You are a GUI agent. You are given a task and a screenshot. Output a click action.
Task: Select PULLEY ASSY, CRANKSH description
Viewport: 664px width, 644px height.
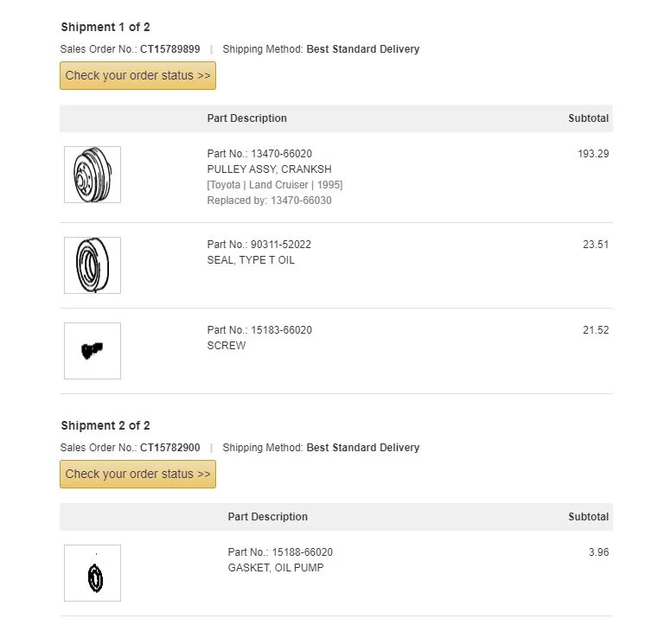[270, 169]
